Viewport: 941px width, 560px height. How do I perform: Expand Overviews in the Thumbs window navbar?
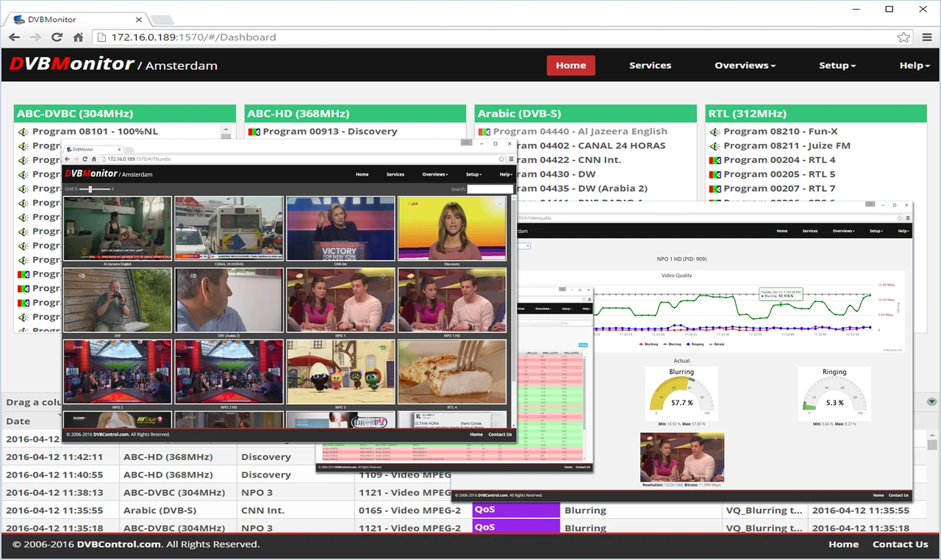pyautogui.click(x=435, y=174)
